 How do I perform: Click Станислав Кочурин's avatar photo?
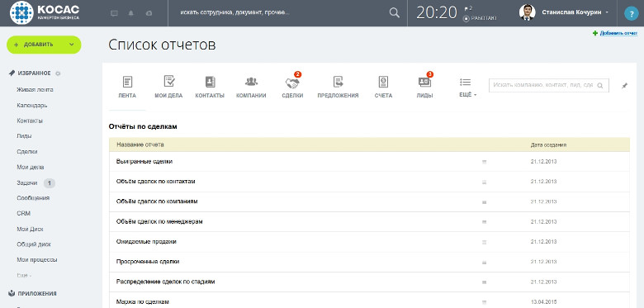(x=527, y=12)
